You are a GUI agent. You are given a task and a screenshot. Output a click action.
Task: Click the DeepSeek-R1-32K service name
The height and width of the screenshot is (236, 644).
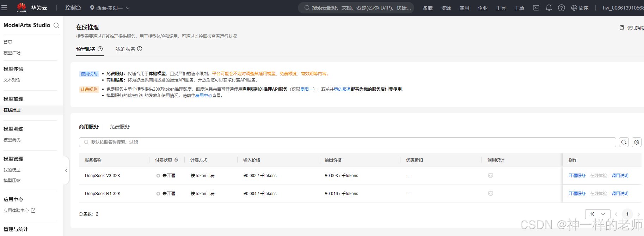click(103, 194)
